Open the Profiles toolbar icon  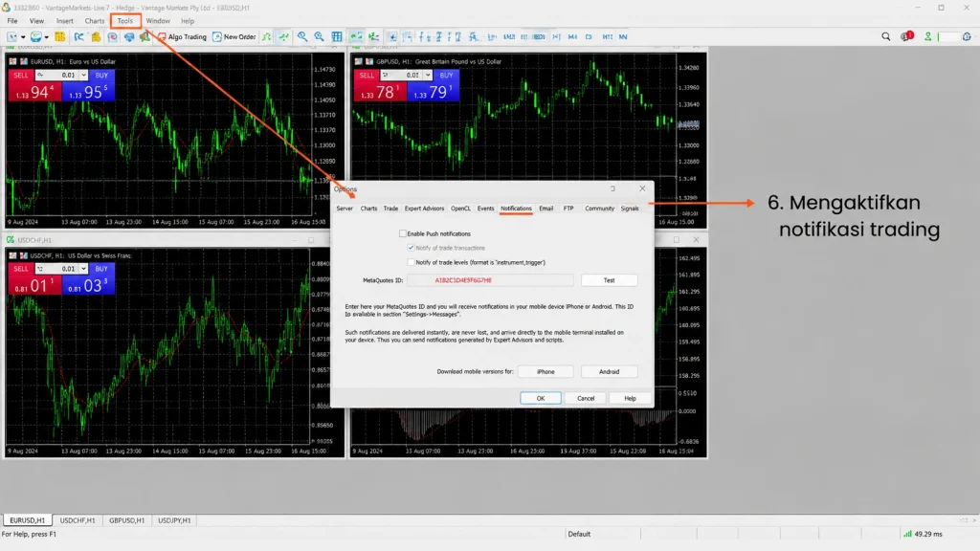[35, 37]
